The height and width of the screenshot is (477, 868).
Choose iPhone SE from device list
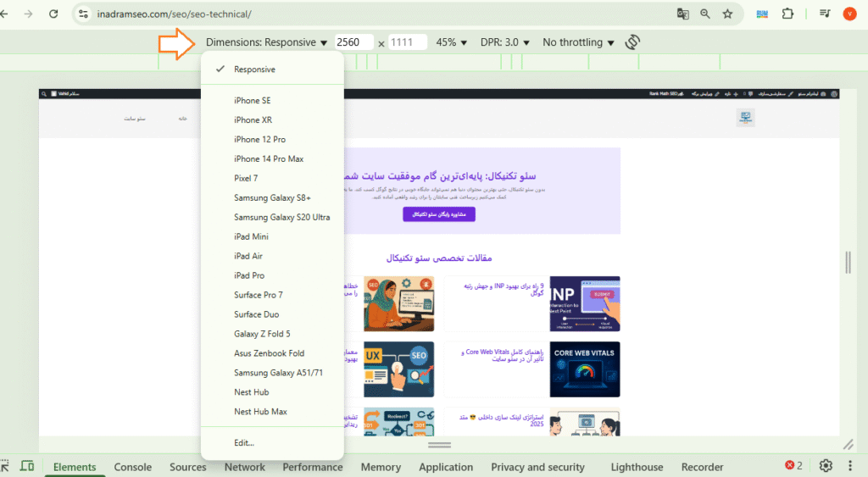pyautogui.click(x=272, y=100)
